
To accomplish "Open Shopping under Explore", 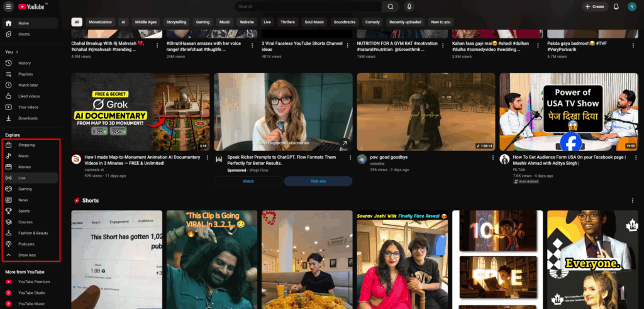I will pos(30,145).
